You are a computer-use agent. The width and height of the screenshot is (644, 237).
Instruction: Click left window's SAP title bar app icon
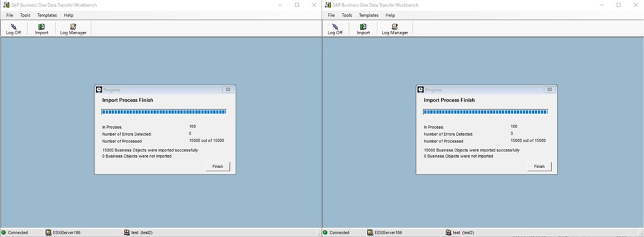[x=6, y=5]
